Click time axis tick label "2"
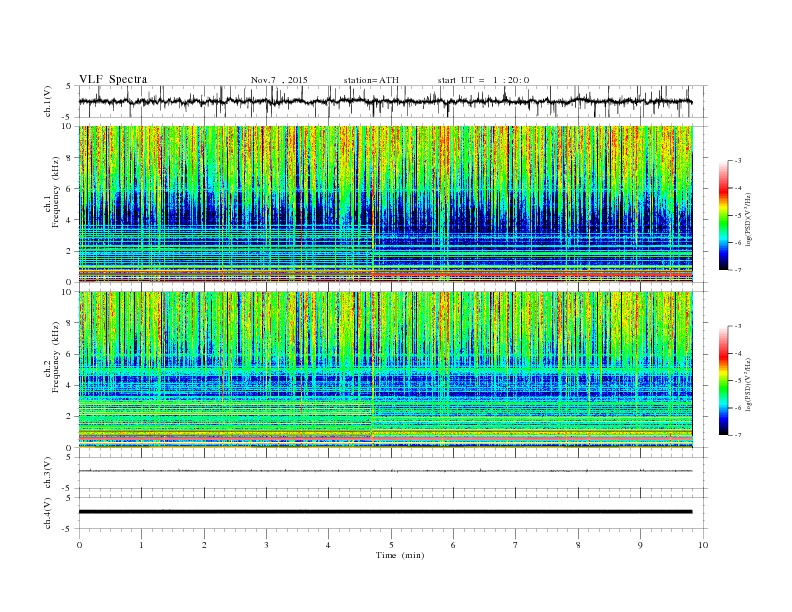 pyautogui.click(x=204, y=545)
